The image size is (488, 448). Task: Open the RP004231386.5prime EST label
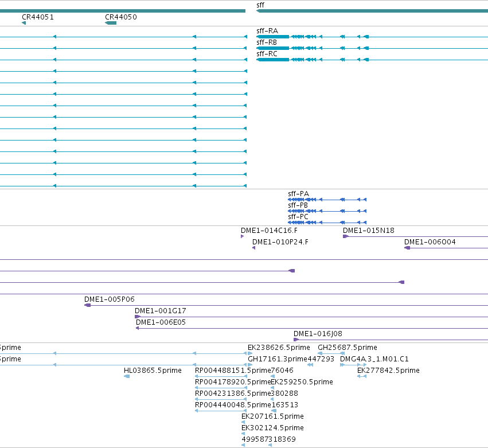pyautogui.click(x=233, y=394)
